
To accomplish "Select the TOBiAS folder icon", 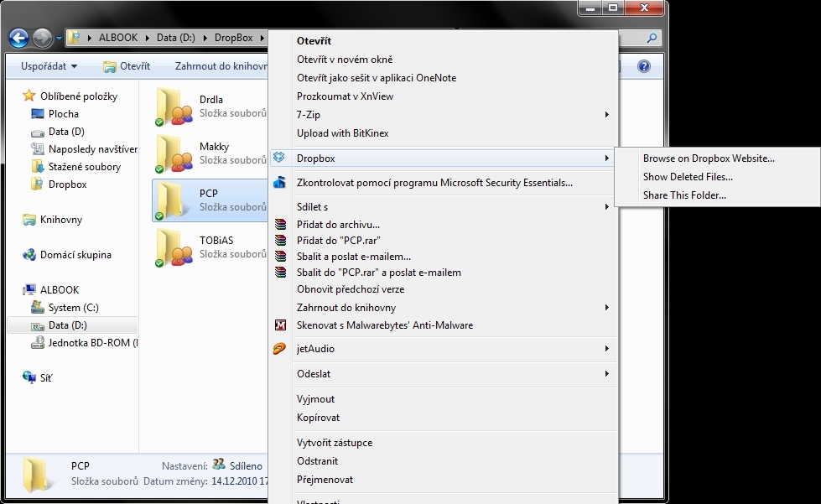I will pos(173,247).
